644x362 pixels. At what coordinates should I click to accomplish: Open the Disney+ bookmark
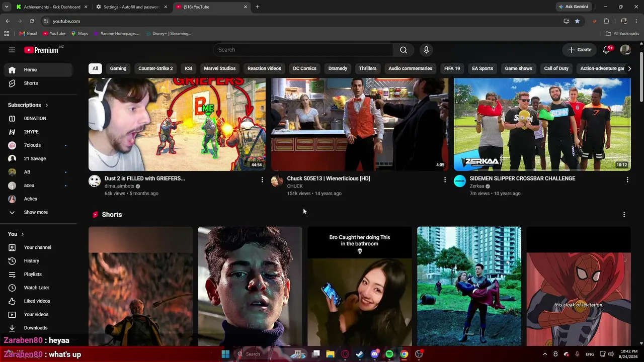click(x=169, y=34)
